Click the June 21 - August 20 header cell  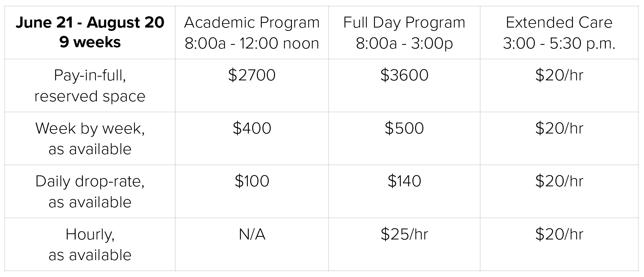90,32
